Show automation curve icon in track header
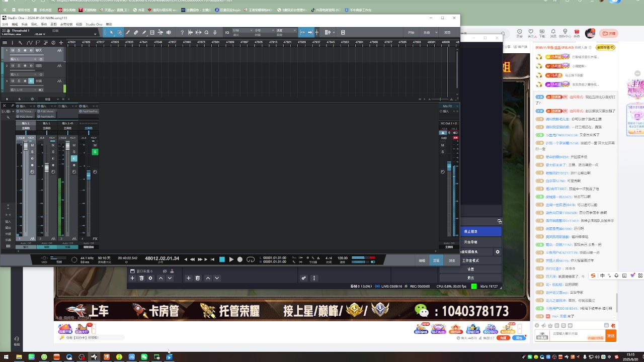Viewport: 644px width, 362px height. (30, 43)
